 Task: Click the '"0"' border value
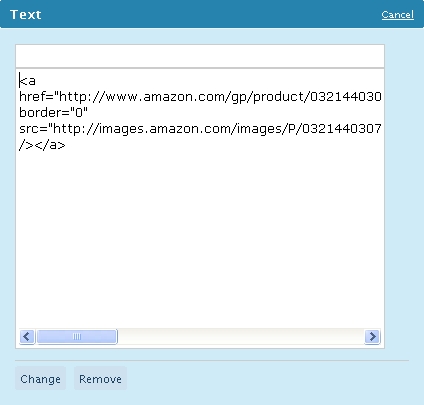79,113
